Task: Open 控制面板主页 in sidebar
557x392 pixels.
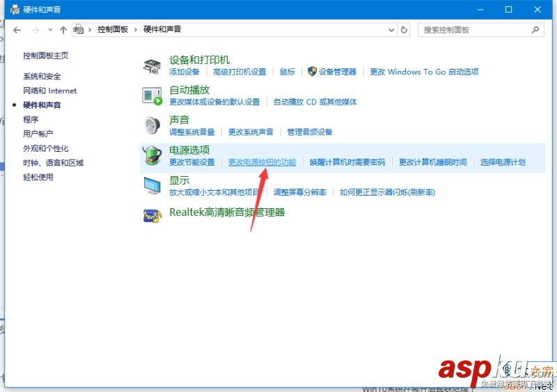Action: [45, 56]
